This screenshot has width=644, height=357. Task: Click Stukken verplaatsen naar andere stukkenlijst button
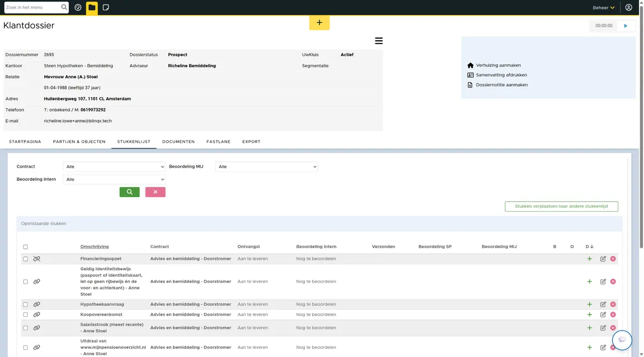point(561,206)
